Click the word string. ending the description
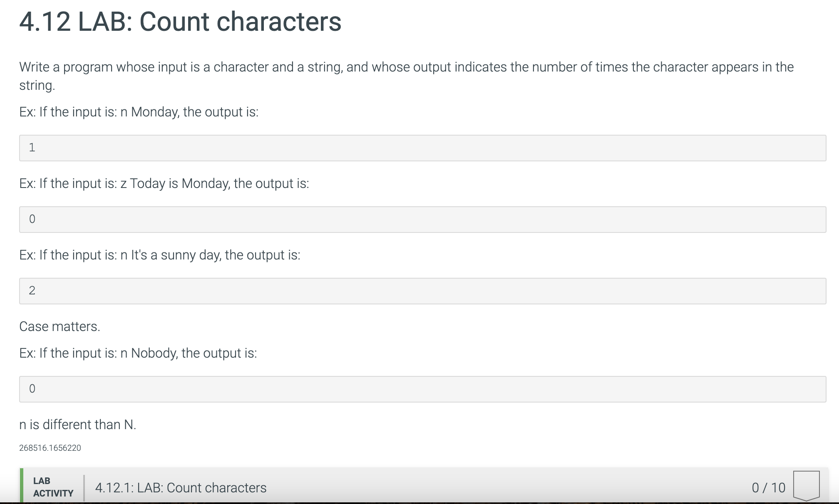The height and width of the screenshot is (504, 839). click(x=37, y=86)
